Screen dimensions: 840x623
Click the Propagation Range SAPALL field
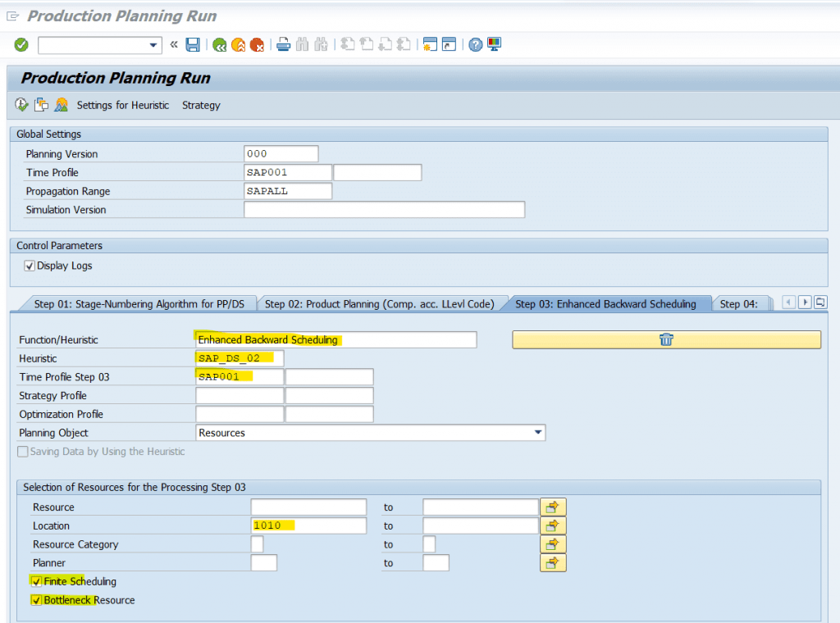pyautogui.click(x=288, y=191)
